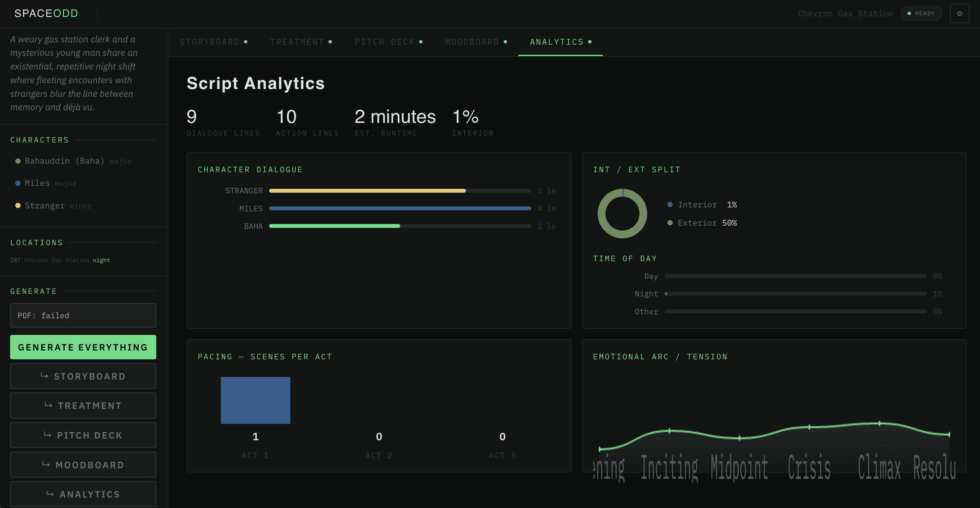The image size is (980, 508).
Task: Click the Stranger yellow character dot
Action: click(18, 206)
